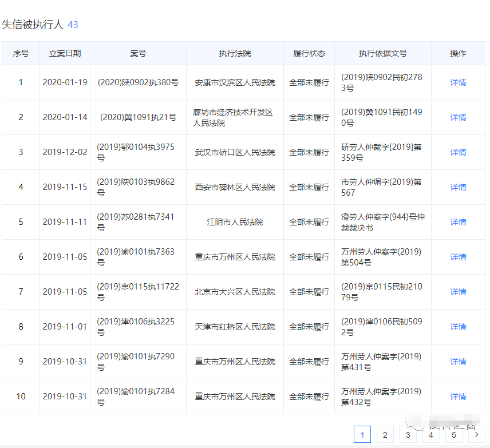Open 详情 for 江阴市人民法院 case
This screenshot has height=448, width=490.
tap(458, 222)
